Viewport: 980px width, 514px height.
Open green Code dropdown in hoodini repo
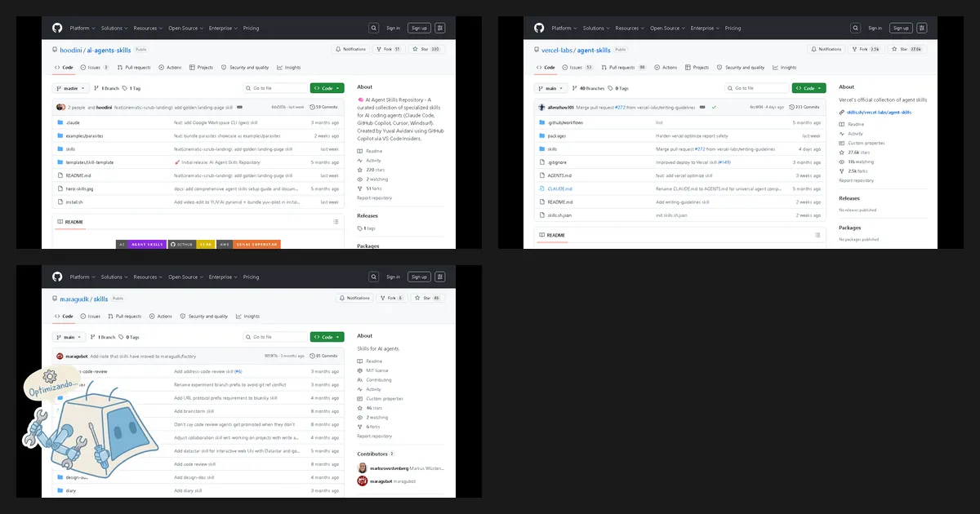point(327,88)
